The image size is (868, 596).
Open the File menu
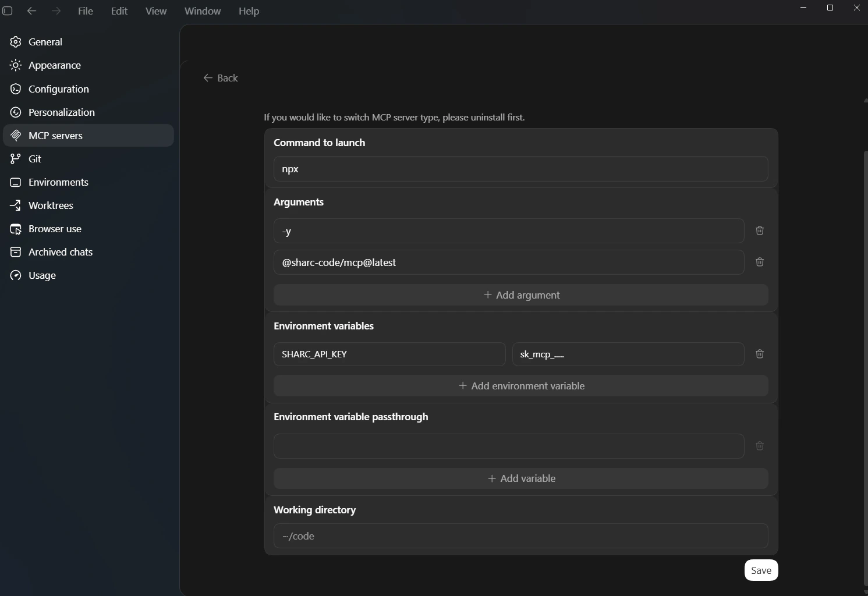(x=86, y=11)
